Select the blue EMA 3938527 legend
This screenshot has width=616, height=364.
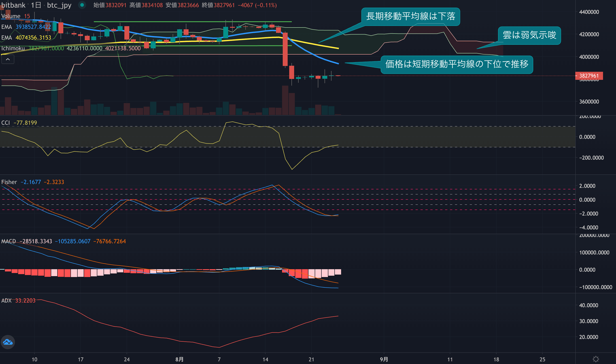[x=7, y=27]
